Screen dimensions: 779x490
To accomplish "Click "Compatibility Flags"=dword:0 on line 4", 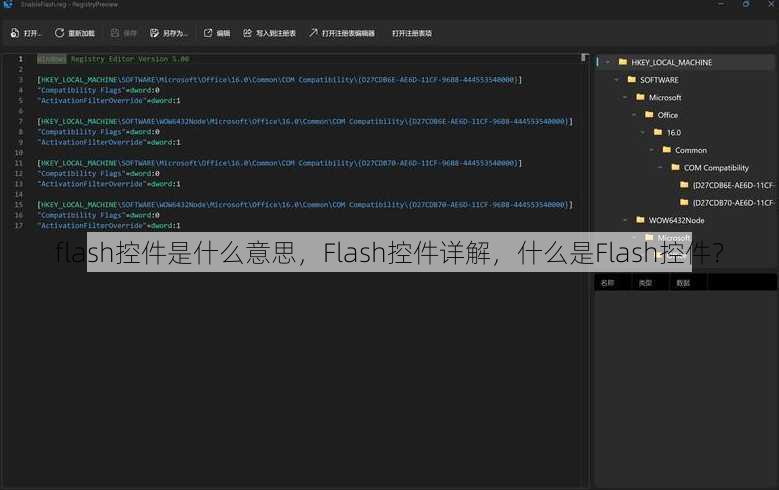I will tap(98, 90).
